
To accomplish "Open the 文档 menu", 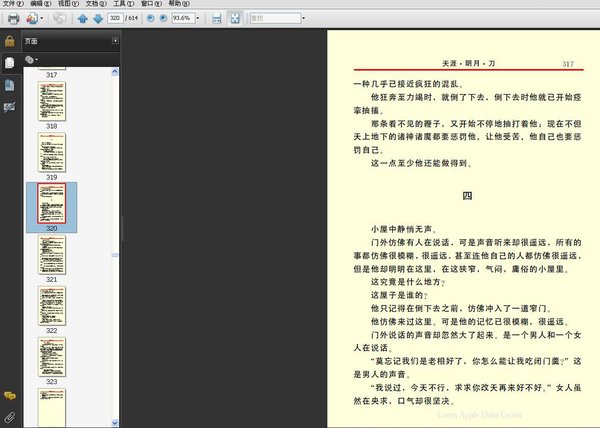I will coord(96,3).
